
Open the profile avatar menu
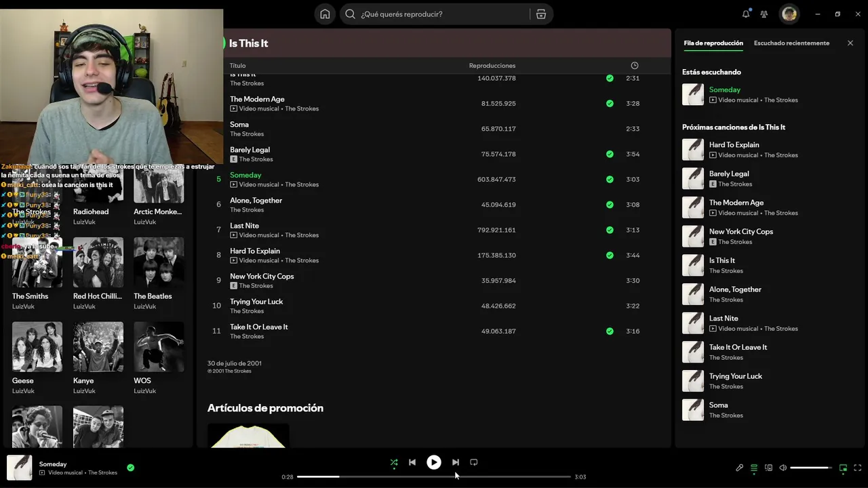pyautogui.click(x=789, y=14)
